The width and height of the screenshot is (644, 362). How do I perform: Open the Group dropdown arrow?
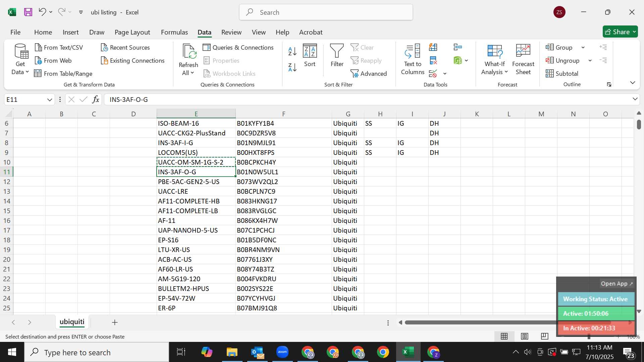[583, 48]
